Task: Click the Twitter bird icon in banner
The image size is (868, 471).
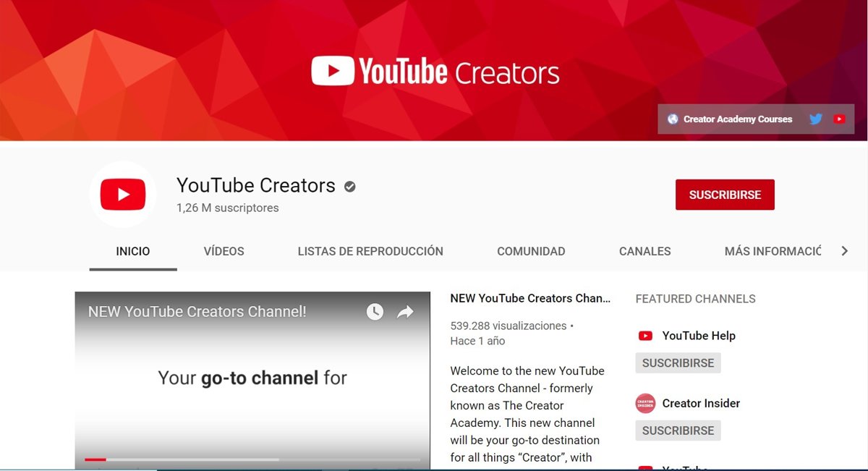Action: 816,119
